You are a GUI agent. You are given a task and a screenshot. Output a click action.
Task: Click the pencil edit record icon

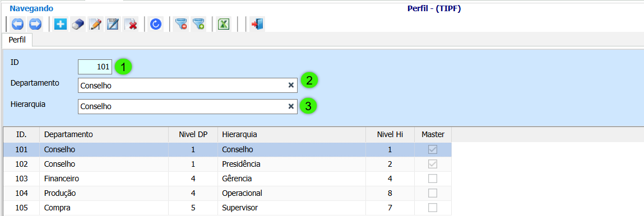point(95,25)
